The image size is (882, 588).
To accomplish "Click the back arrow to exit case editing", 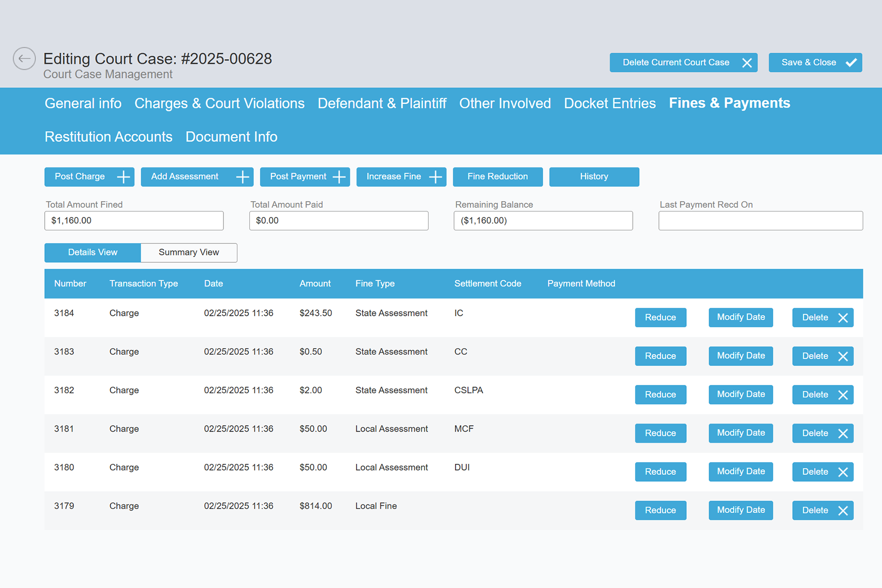I will (x=24, y=59).
